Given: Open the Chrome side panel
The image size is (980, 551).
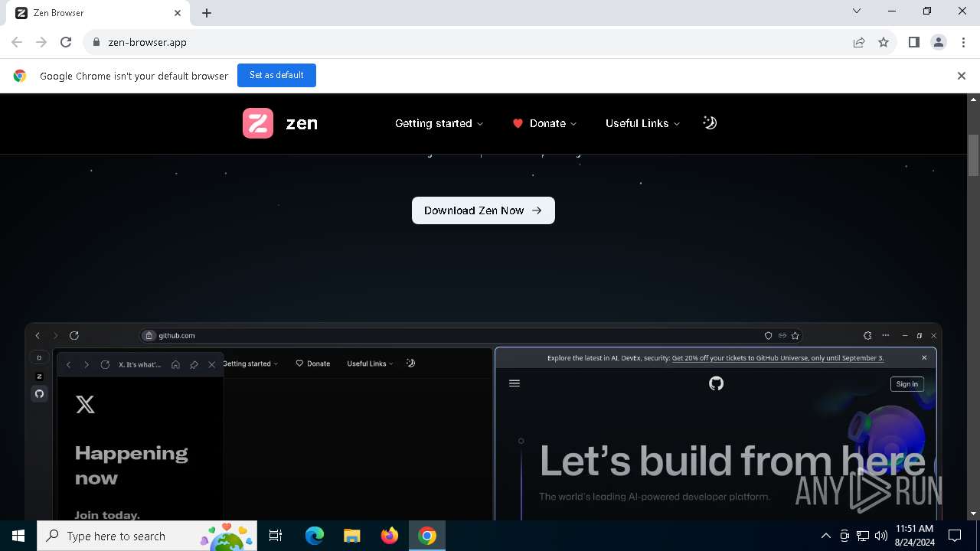Looking at the screenshot, I should point(913,42).
